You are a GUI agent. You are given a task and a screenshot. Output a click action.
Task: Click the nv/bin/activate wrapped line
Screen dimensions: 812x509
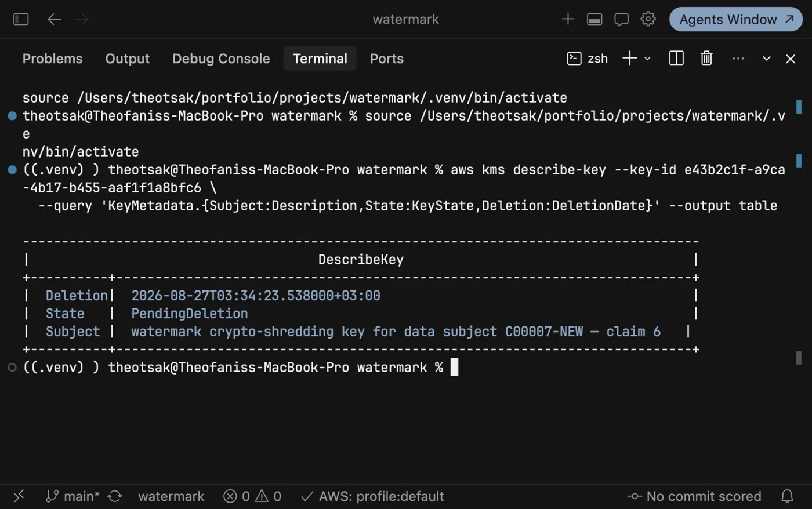click(81, 152)
